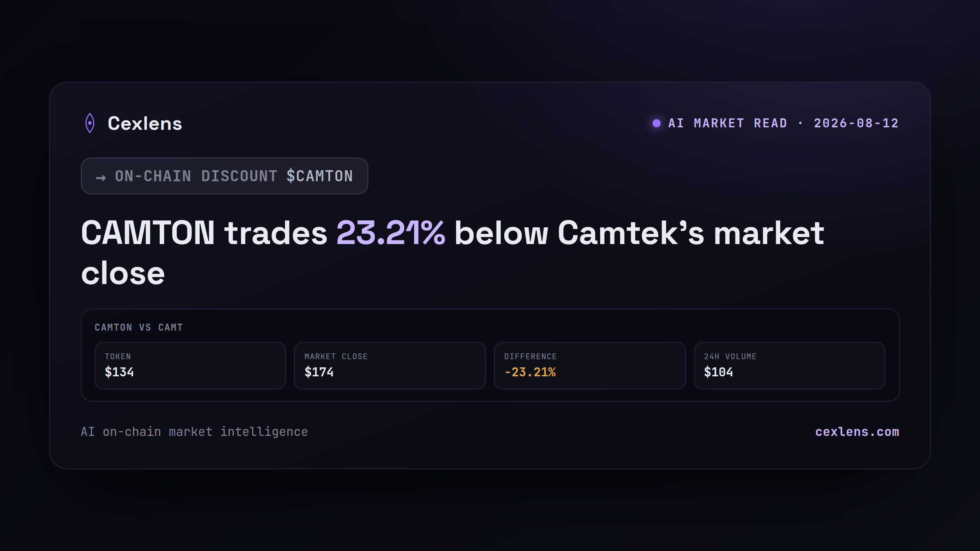Select the DIFFERENCE -23.21% card

coord(590,366)
